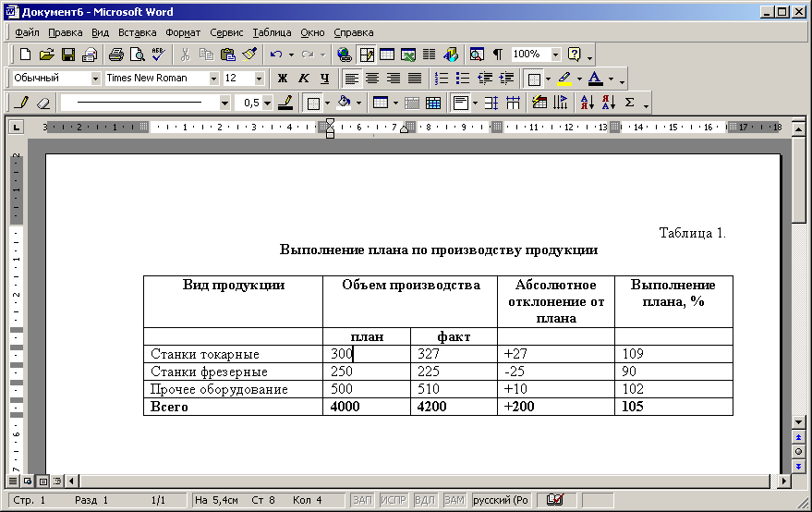The height and width of the screenshot is (512, 812).
Task: Open the style dropdown showing Обычный
Action: pos(95,79)
